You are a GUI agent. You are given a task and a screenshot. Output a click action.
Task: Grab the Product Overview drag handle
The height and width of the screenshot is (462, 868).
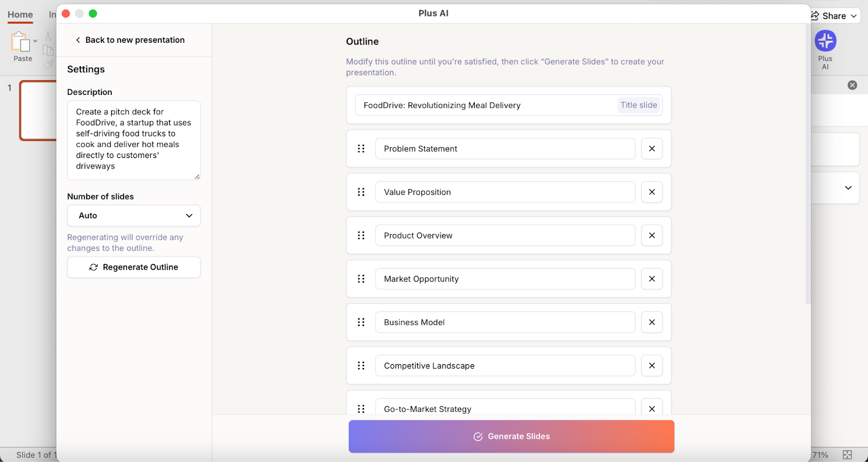361,235
